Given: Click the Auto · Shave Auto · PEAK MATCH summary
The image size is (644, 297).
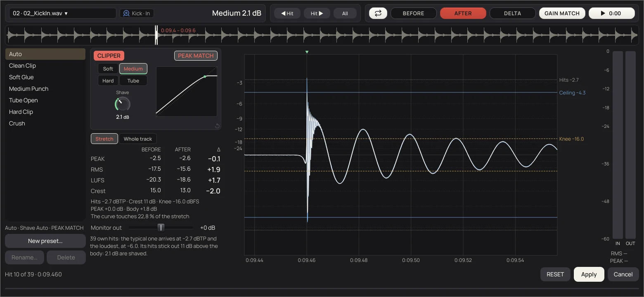Looking at the screenshot, I should [44, 228].
